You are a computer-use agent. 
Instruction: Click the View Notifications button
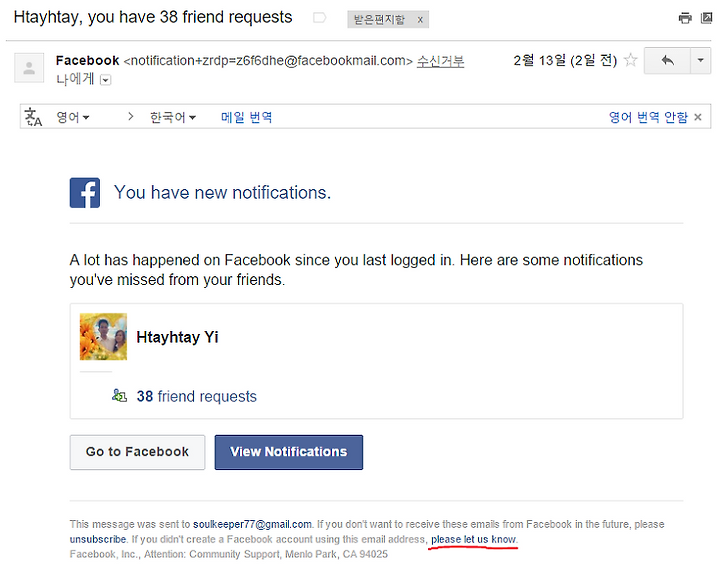pos(289,452)
